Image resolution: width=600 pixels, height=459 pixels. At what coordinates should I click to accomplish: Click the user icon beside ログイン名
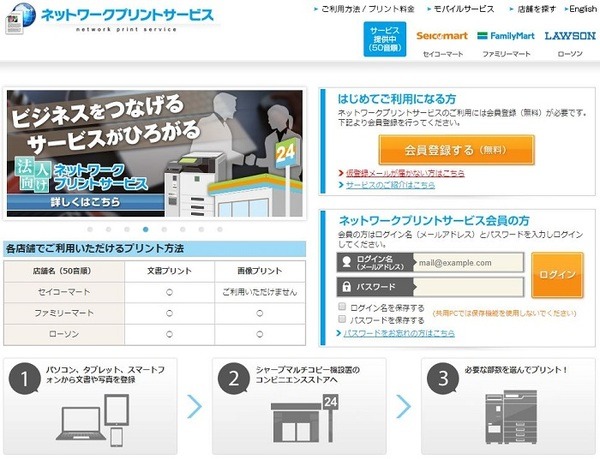(347, 262)
